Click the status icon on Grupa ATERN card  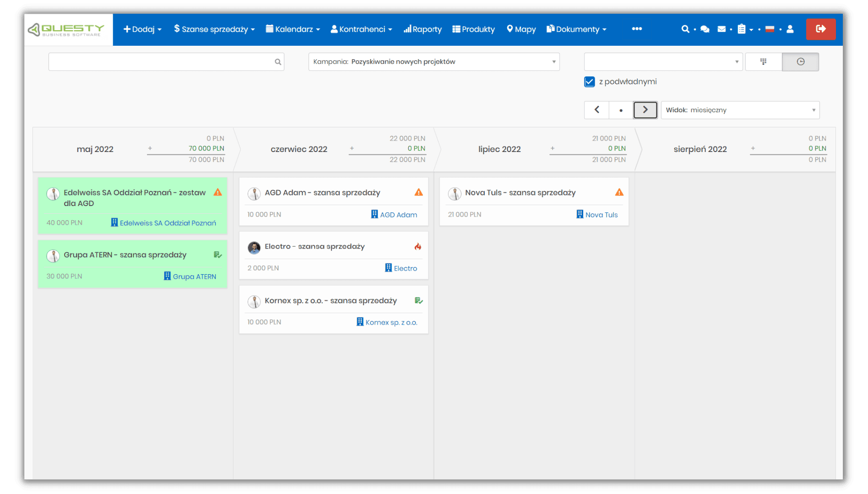[218, 255]
